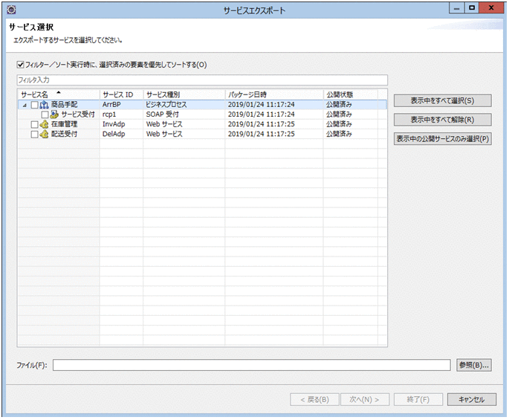Select the 配送受付 row name

pyautogui.click(x=64, y=134)
